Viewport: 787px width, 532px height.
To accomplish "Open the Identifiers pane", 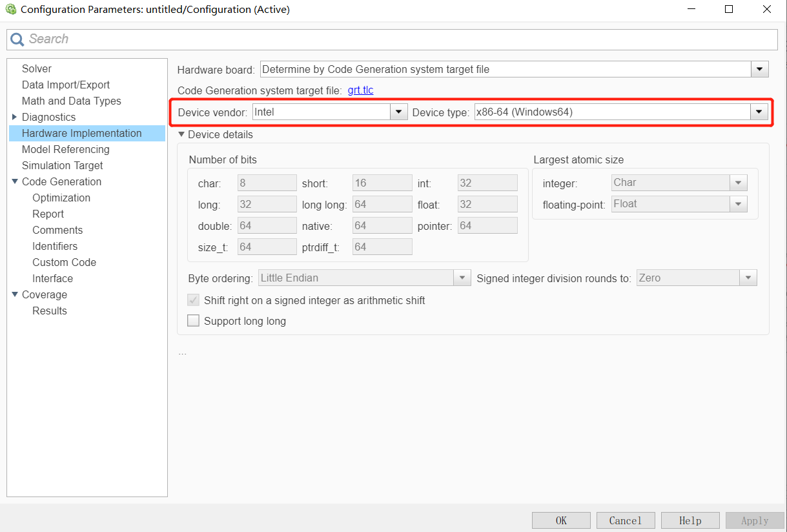I will click(55, 246).
